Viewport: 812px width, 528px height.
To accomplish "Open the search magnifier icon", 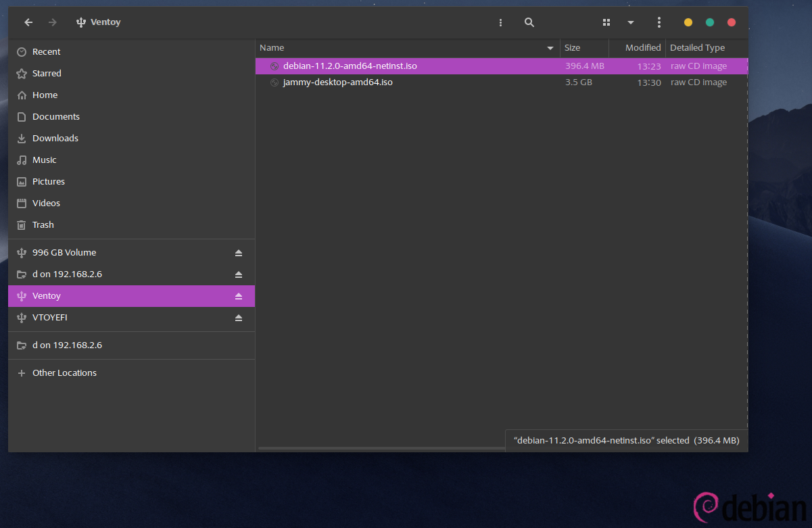I will (529, 22).
